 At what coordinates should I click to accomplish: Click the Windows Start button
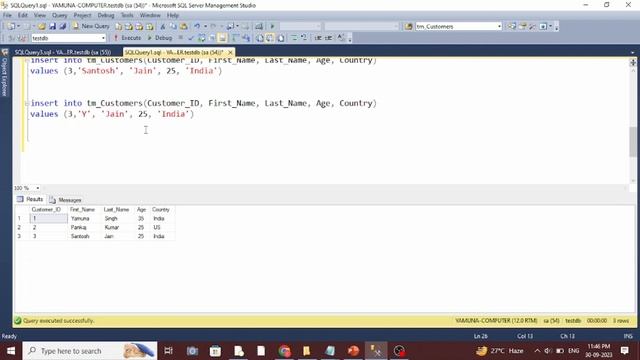11,351
